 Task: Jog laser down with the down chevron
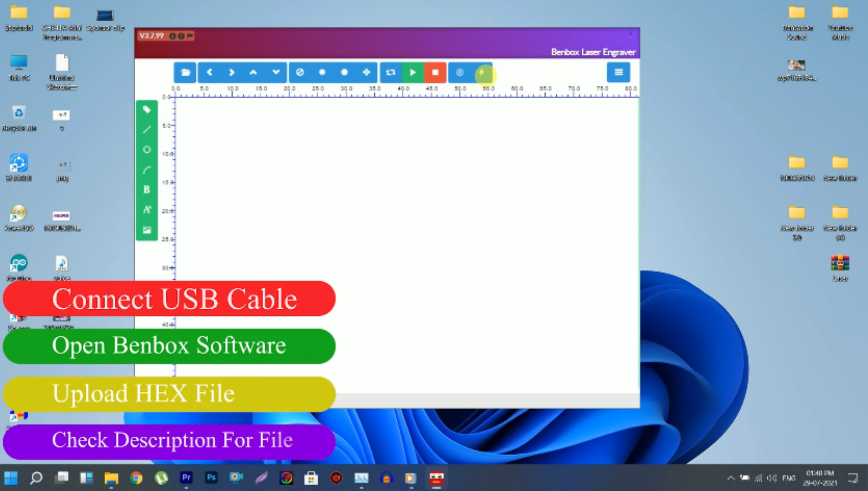(x=276, y=73)
